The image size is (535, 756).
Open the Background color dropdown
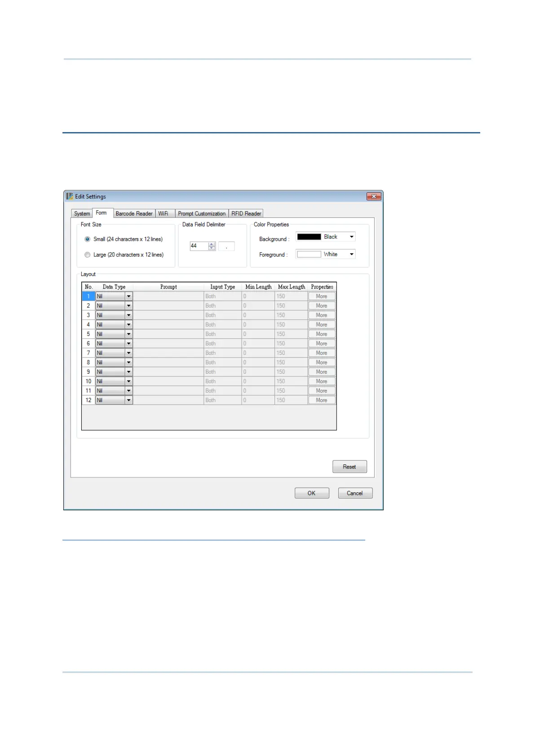tap(352, 237)
